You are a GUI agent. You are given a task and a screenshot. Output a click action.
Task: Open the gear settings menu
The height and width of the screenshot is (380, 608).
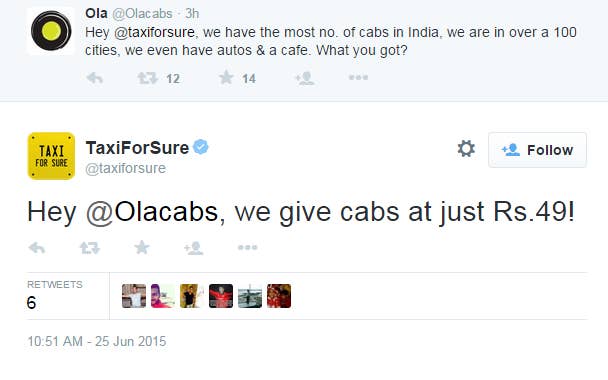(x=466, y=149)
